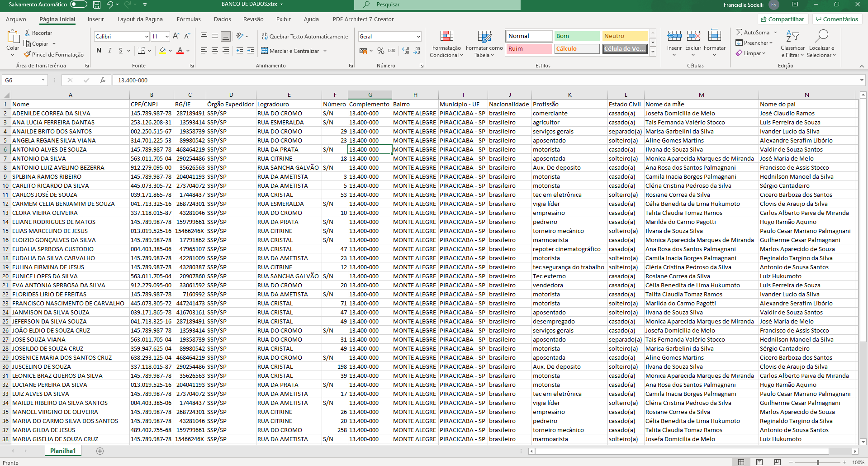Click the Format Painter brush icon
The width and height of the screenshot is (868, 466).
(x=28, y=54)
